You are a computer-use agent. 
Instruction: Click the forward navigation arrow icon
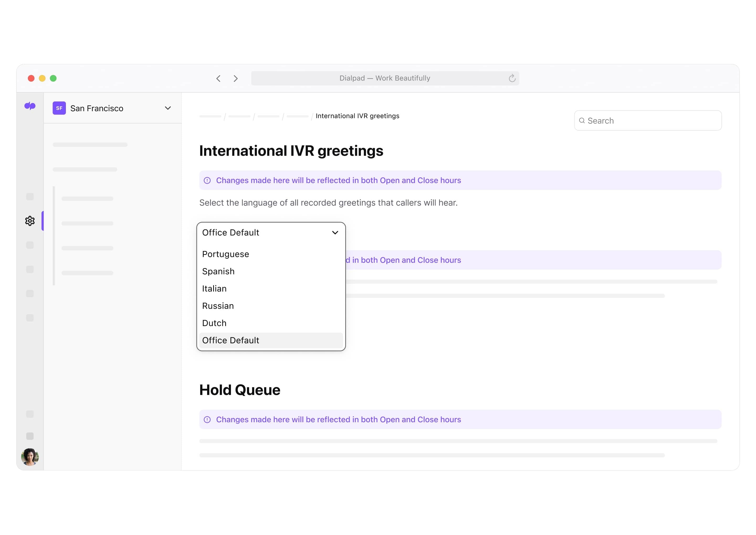point(235,78)
